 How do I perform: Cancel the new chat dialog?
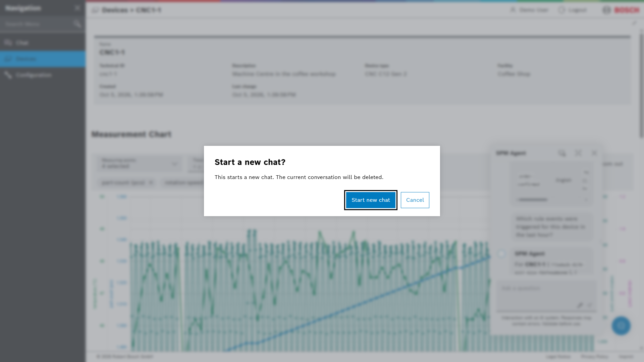pos(415,200)
